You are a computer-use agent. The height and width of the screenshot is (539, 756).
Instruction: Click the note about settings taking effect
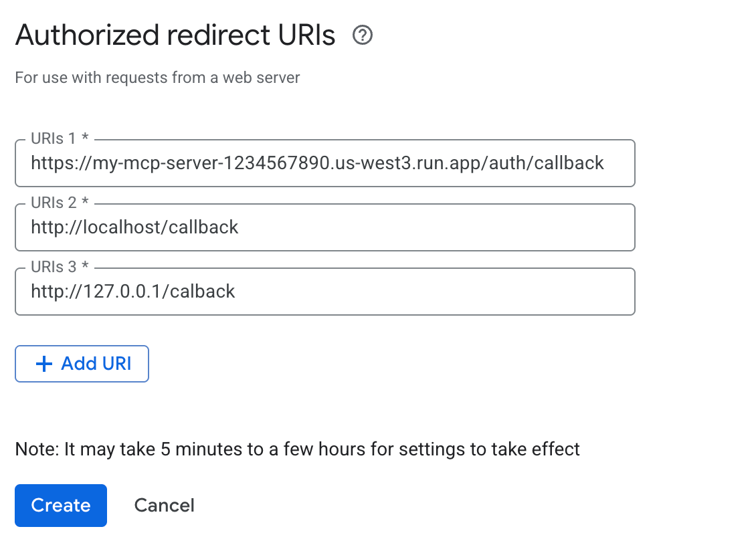tap(297, 449)
